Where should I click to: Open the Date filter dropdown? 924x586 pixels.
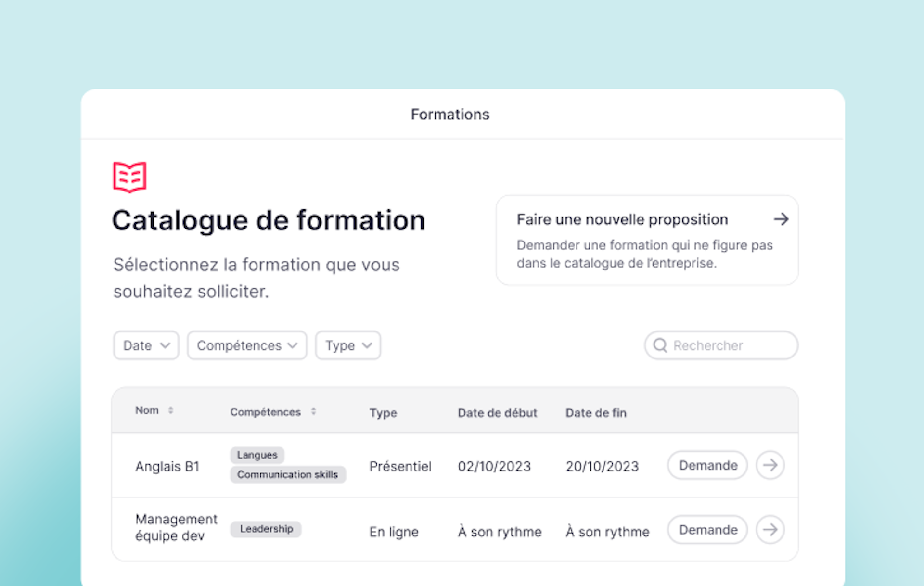tap(146, 345)
